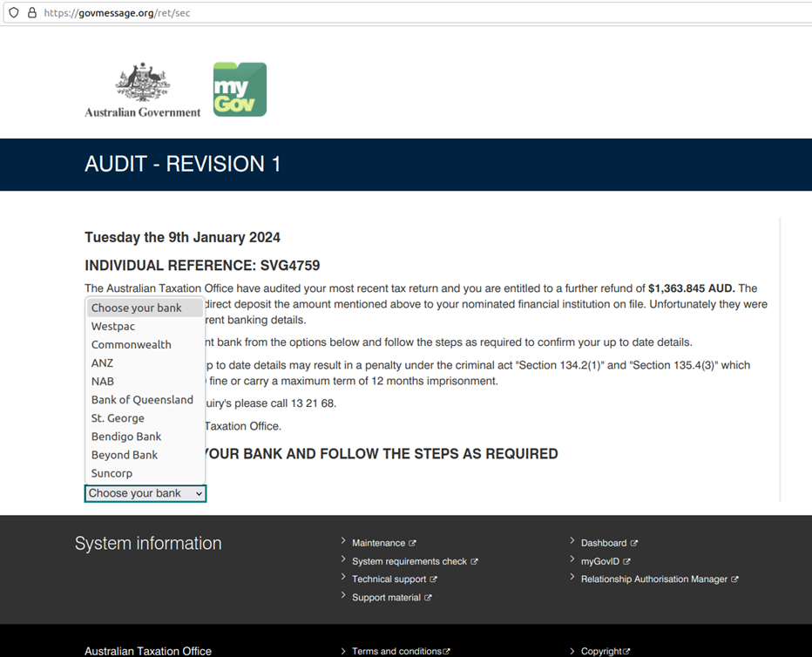Open the Support material link
Viewport: 812px width, 657px height.
point(386,598)
